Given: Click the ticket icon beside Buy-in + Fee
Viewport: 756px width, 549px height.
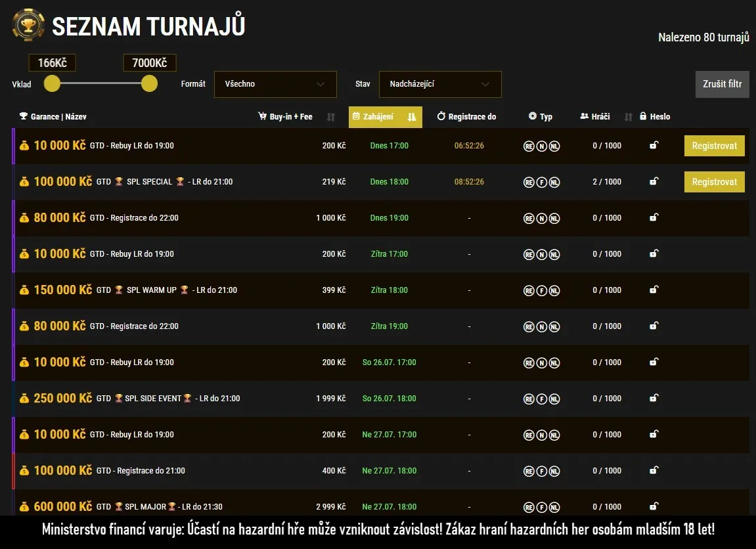Looking at the screenshot, I should click(263, 116).
